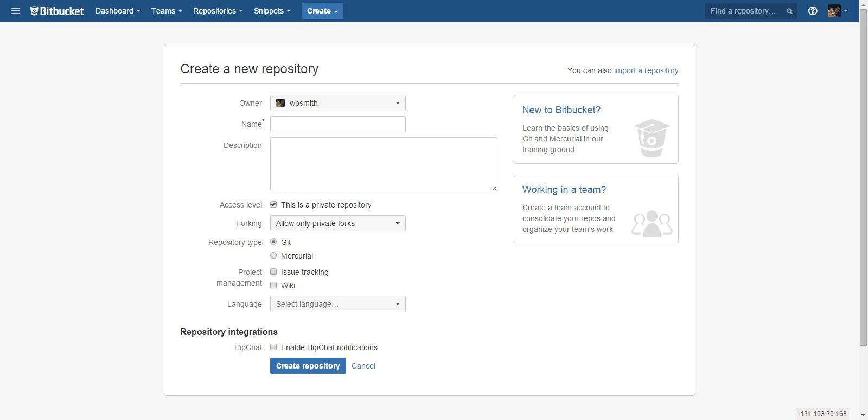Open the Owner dropdown
Image resolution: width=868 pixels, height=420 pixels.
point(337,103)
